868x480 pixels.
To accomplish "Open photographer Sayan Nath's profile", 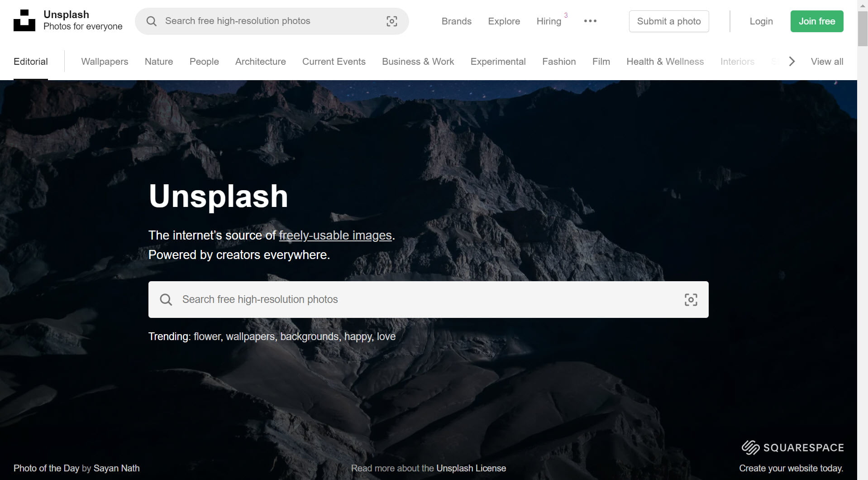I will tap(116, 468).
